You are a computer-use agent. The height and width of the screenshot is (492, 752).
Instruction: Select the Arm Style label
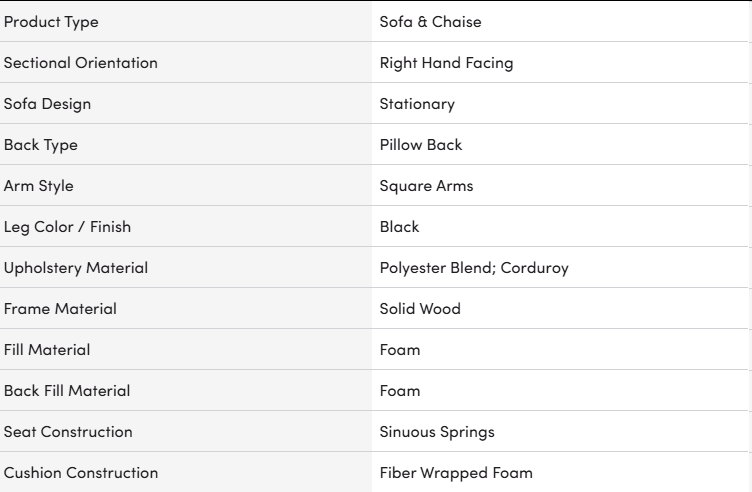(x=39, y=186)
